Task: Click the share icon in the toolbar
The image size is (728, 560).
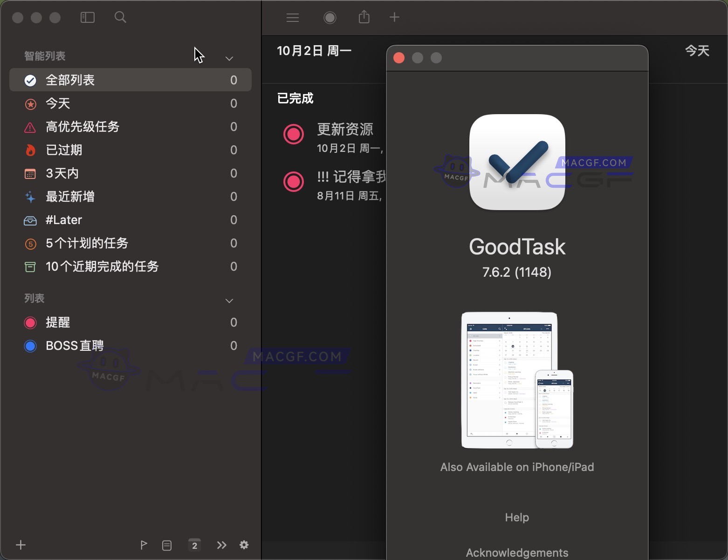Action: coord(364,17)
